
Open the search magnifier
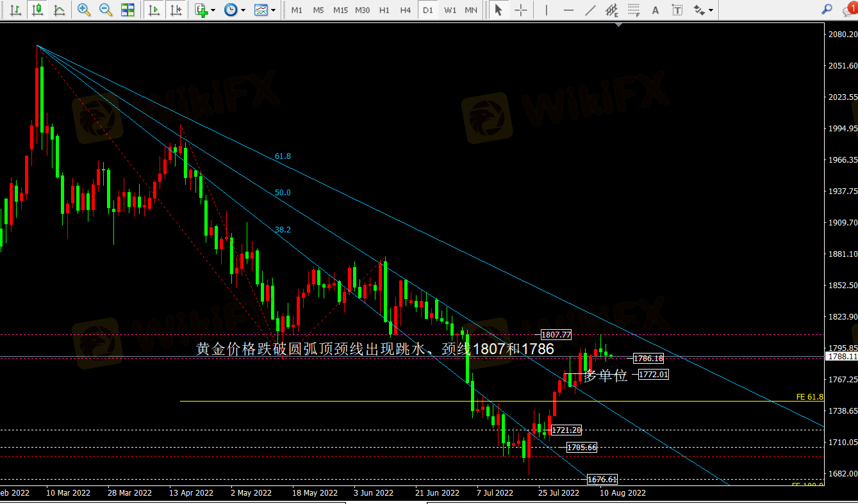pyautogui.click(x=827, y=10)
